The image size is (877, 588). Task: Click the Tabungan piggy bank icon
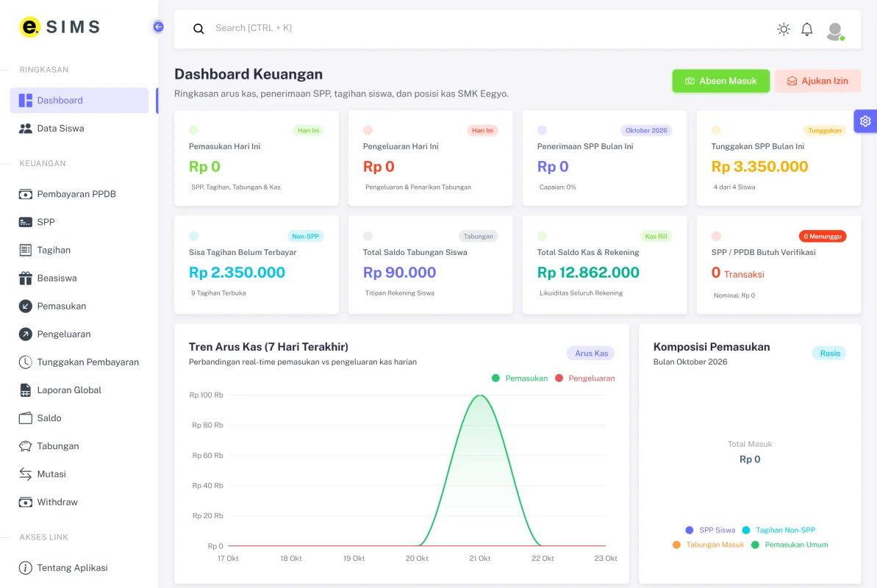point(26,446)
